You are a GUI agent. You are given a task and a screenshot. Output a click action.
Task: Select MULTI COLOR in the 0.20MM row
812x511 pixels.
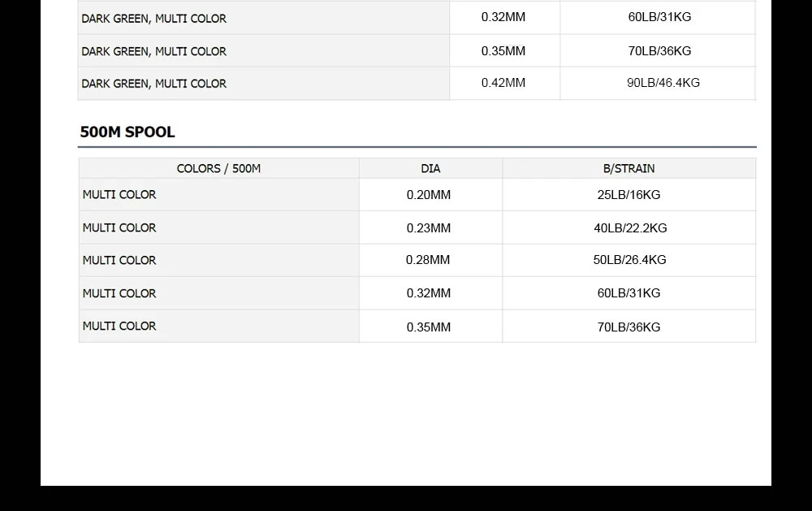point(119,195)
